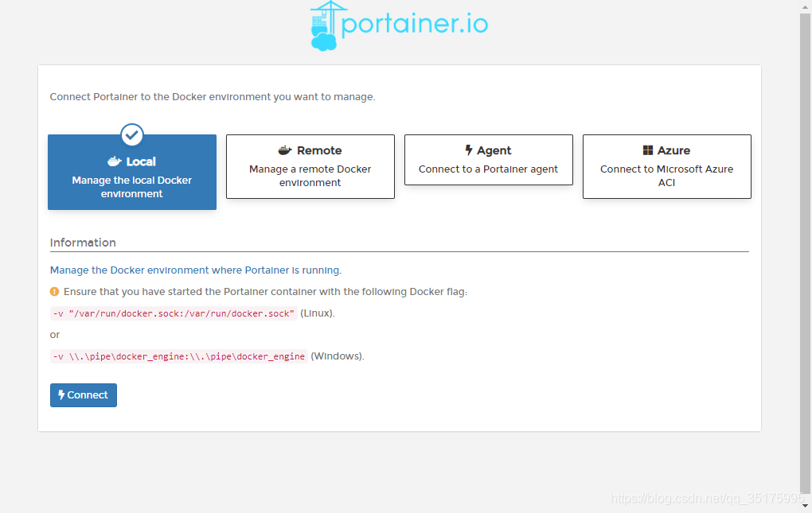Click the '(Windows).' label after the code
This screenshot has width=812, height=513.
pyautogui.click(x=338, y=356)
